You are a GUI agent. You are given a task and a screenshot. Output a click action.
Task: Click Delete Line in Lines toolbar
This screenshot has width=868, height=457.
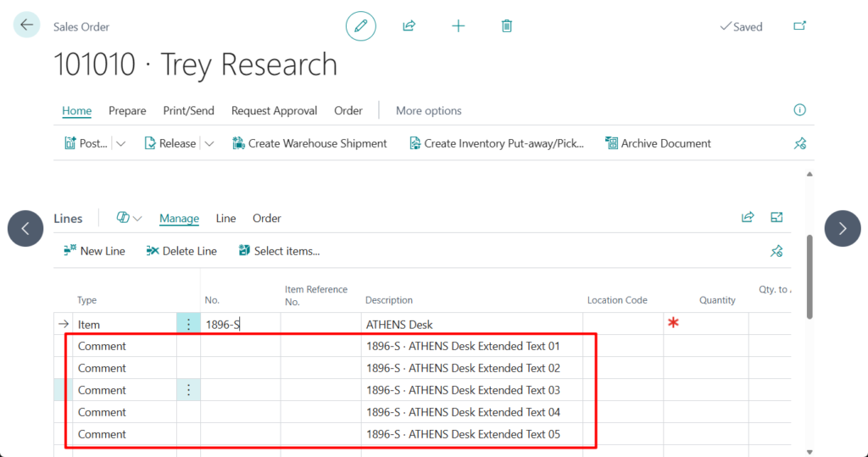[181, 251]
